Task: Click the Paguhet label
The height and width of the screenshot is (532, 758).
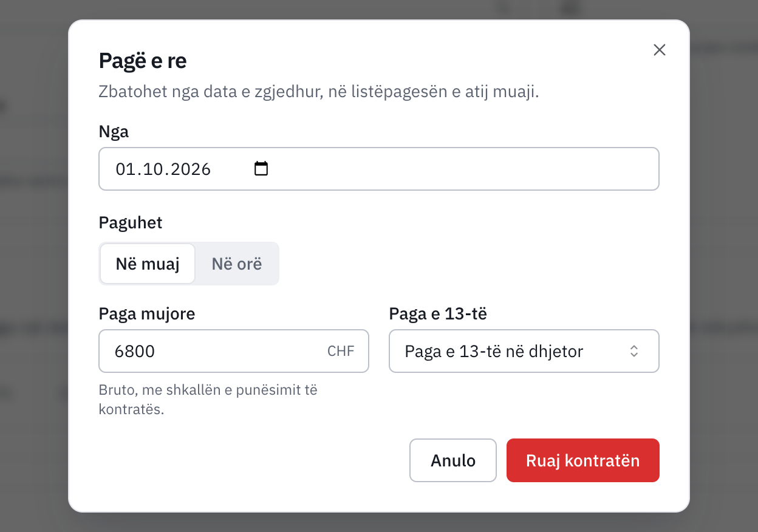Action: 131,223
